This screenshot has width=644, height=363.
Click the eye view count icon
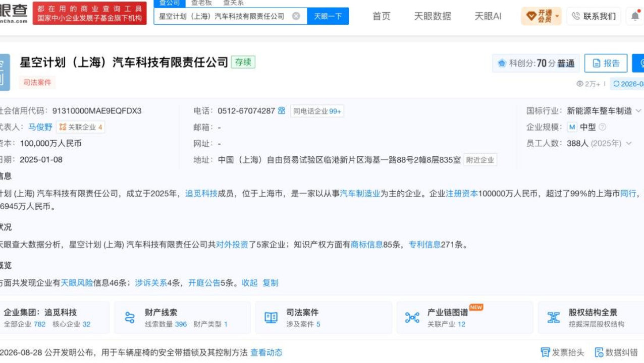(580, 84)
